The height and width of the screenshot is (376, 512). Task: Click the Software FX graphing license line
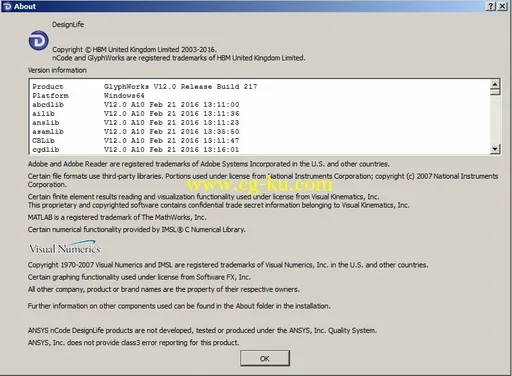coord(139,277)
